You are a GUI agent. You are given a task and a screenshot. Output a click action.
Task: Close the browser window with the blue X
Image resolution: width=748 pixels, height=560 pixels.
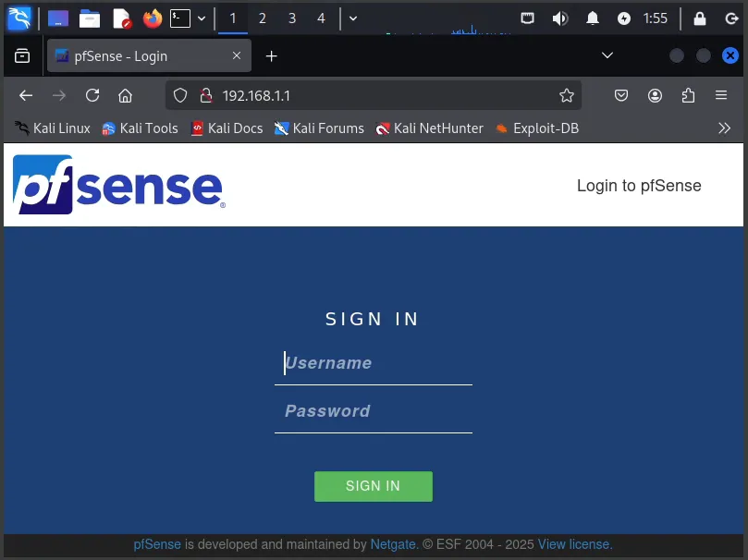point(730,55)
